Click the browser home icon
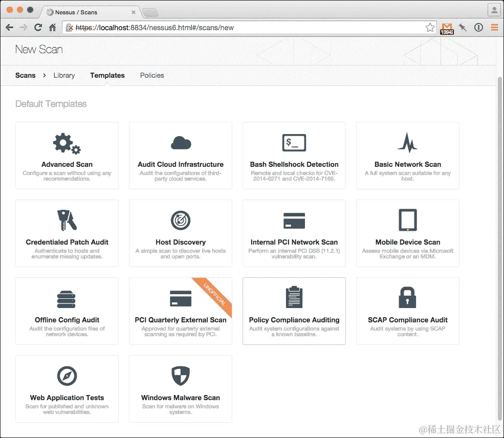504x438 pixels. (52, 28)
